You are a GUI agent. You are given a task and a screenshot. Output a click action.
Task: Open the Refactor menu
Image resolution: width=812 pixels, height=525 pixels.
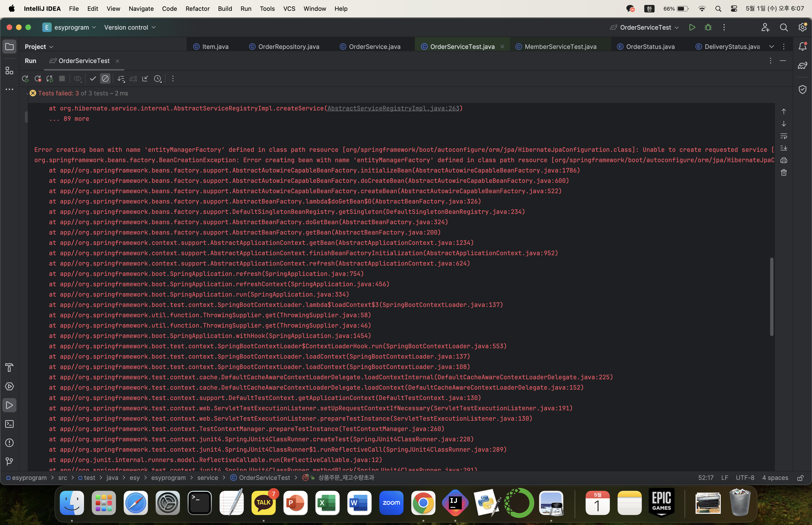pyautogui.click(x=197, y=8)
